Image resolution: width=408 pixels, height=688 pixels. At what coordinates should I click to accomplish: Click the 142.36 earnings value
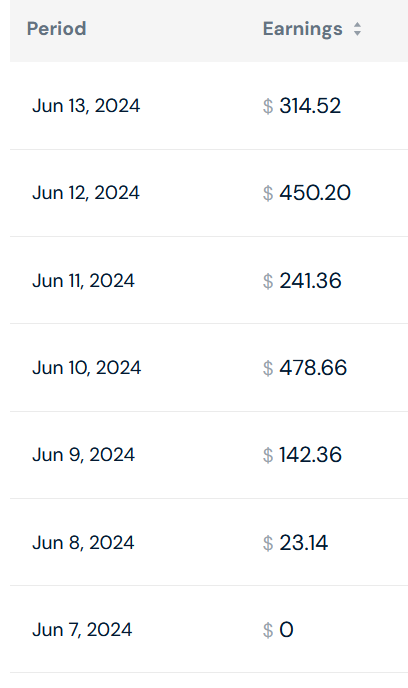coord(310,455)
